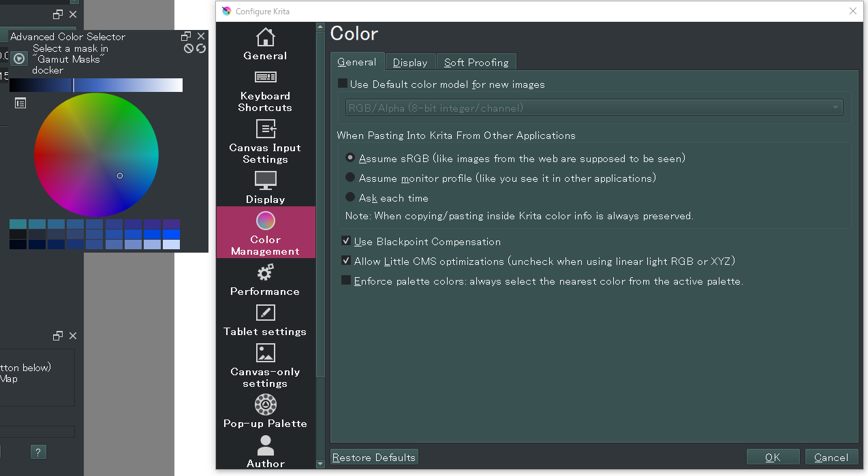Select the pale blue bottom-right swatch
This screenshot has width=868, height=476.
pyautogui.click(x=171, y=244)
